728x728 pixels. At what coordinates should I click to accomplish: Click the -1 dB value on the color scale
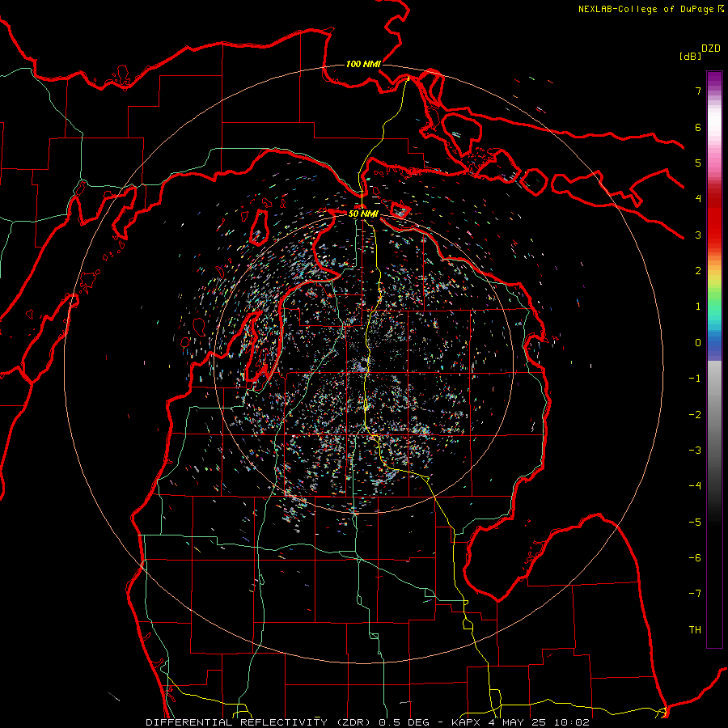tap(695, 379)
